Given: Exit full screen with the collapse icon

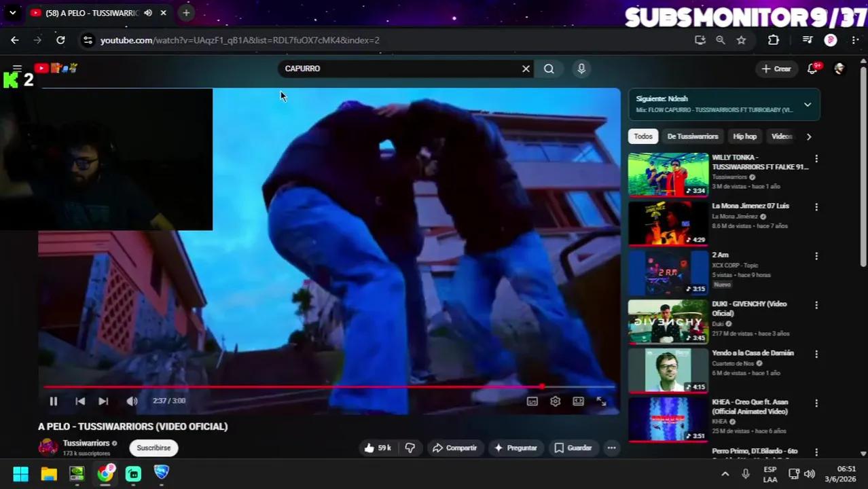Looking at the screenshot, I should pos(601,401).
